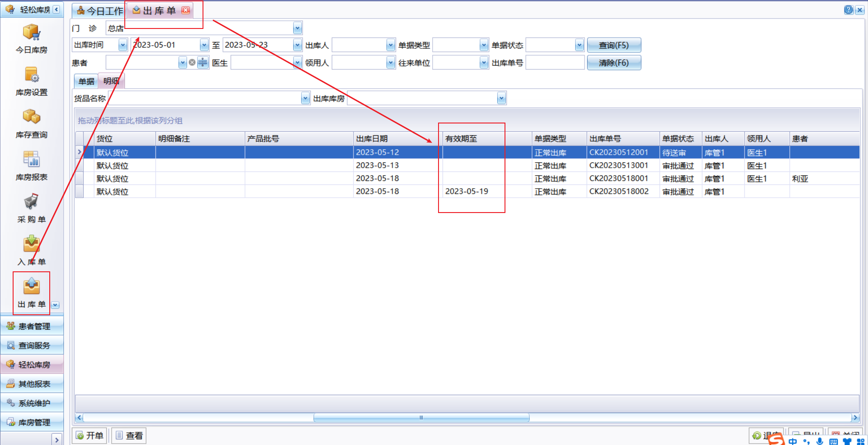Expand the menu arrow beside 出库单 sidebar item
The width and height of the screenshot is (868, 445).
coord(55,305)
